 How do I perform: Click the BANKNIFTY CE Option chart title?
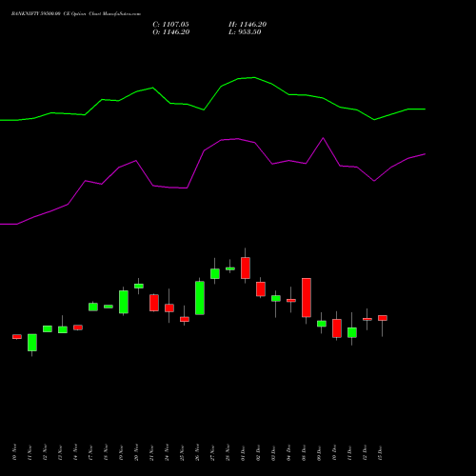pos(76,14)
